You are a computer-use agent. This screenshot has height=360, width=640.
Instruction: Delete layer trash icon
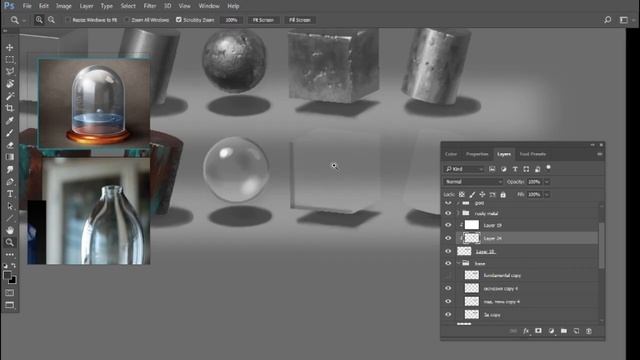pyautogui.click(x=589, y=331)
